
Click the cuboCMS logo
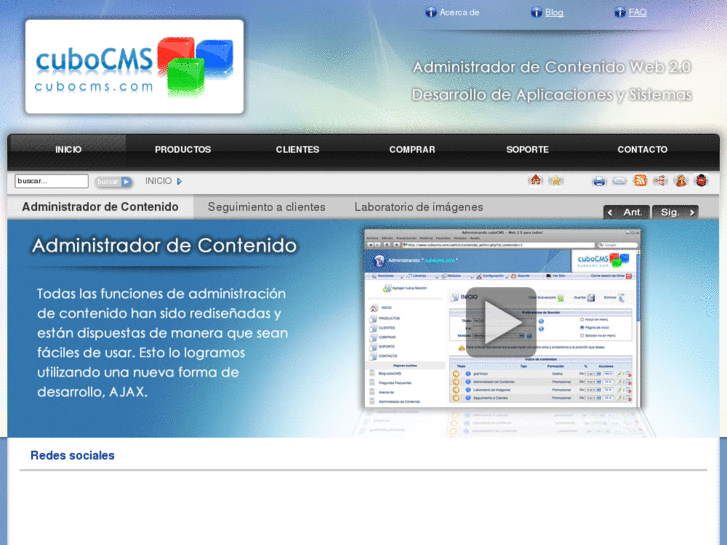pos(134,67)
